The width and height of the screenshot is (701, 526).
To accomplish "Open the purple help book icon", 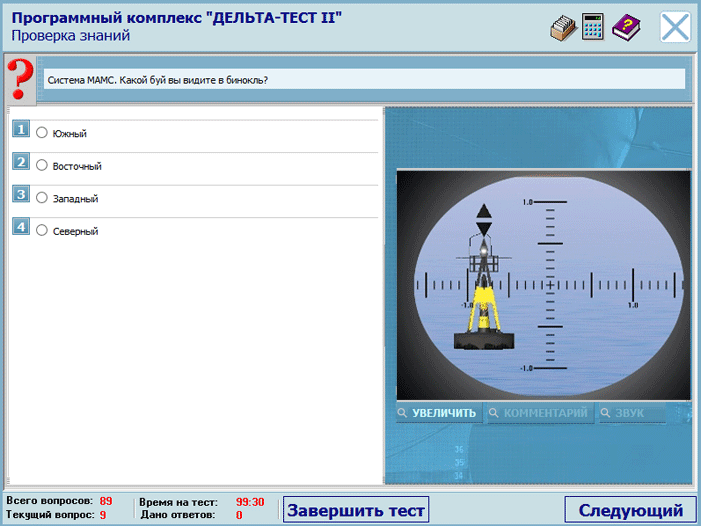I will coord(626,28).
